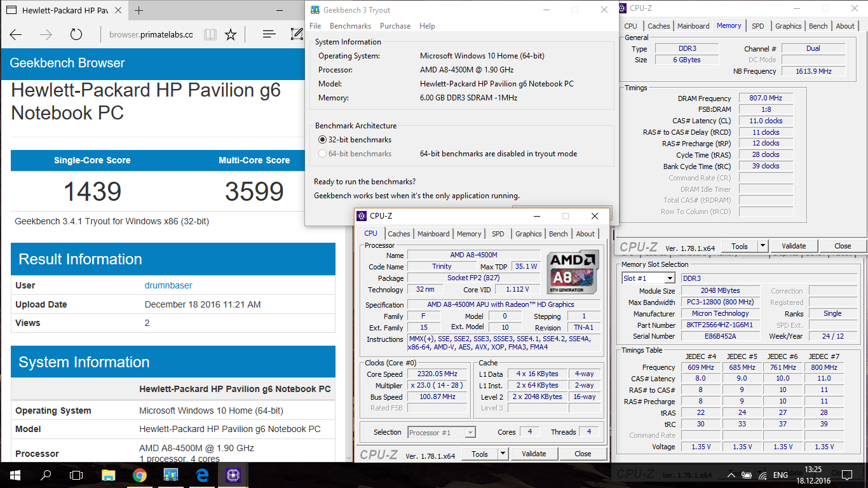Switch to Graphics tab in front CPU-Z window
The height and width of the screenshot is (488, 868).
[x=529, y=234]
